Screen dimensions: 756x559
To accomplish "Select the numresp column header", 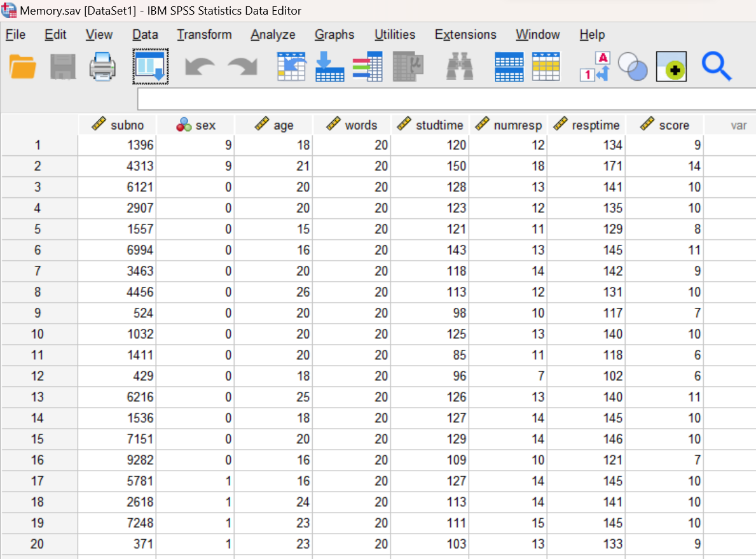I will click(508, 125).
